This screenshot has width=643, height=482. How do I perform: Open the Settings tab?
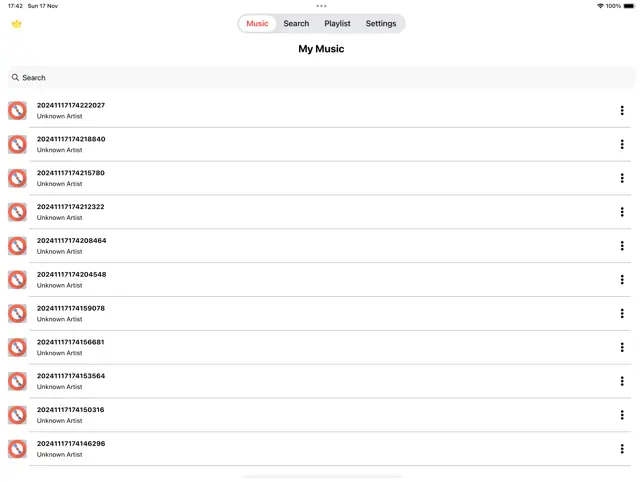pos(381,23)
